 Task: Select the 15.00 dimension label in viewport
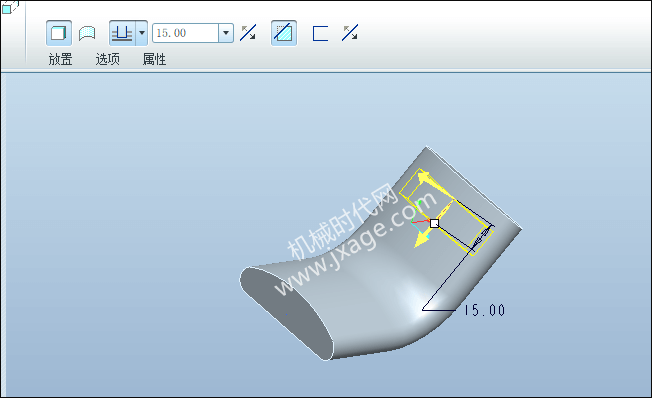tap(484, 310)
